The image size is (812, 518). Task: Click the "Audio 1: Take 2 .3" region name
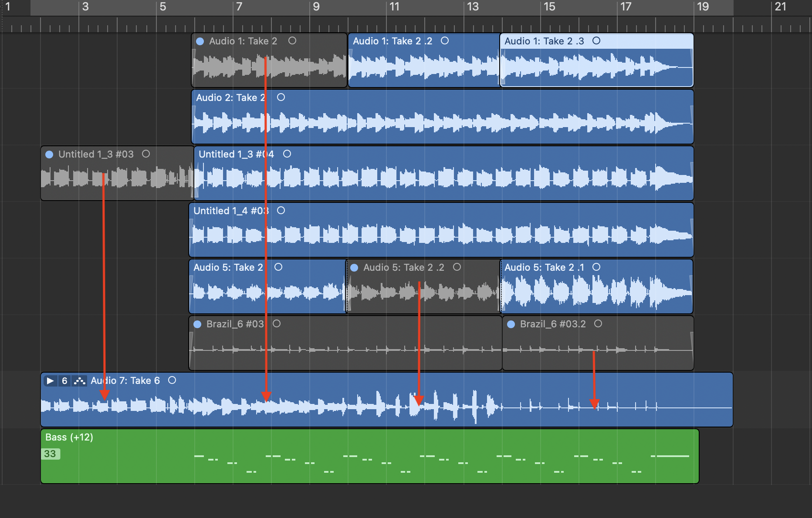(544, 41)
